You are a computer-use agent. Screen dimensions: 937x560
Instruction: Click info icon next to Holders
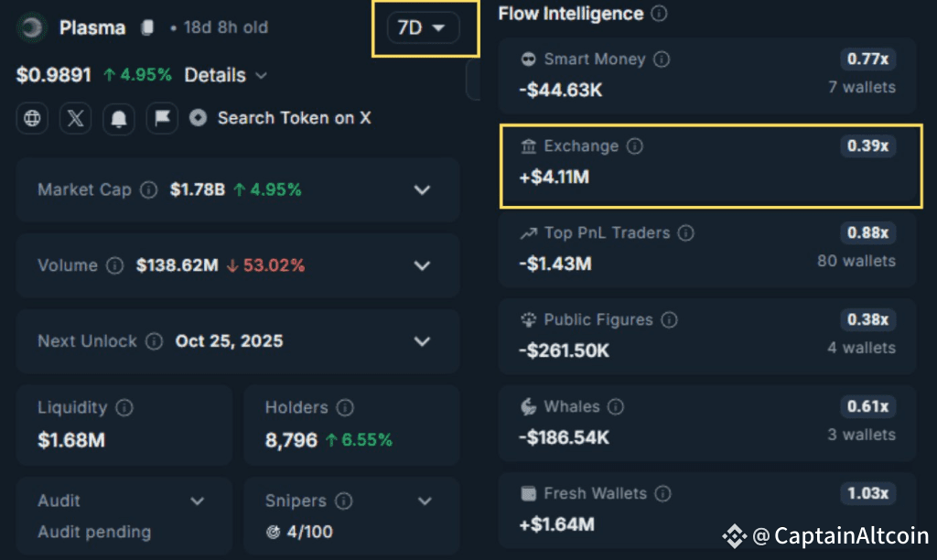click(x=345, y=407)
